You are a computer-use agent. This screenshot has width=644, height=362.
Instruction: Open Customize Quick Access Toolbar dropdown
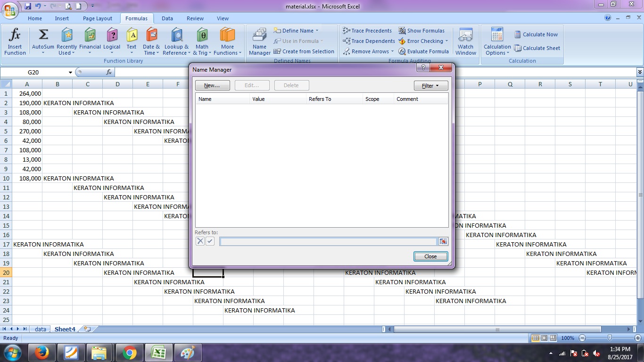[x=92, y=6]
